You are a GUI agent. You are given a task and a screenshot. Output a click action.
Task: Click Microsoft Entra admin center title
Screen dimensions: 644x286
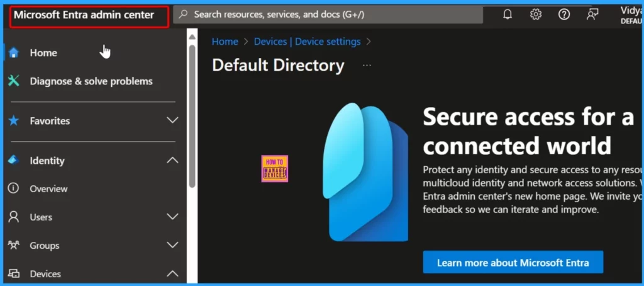pos(84,15)
